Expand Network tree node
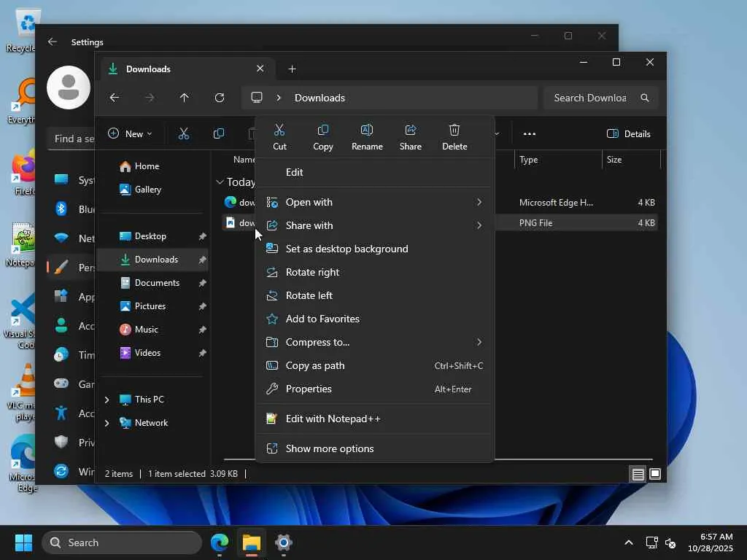 coord(107,423)
